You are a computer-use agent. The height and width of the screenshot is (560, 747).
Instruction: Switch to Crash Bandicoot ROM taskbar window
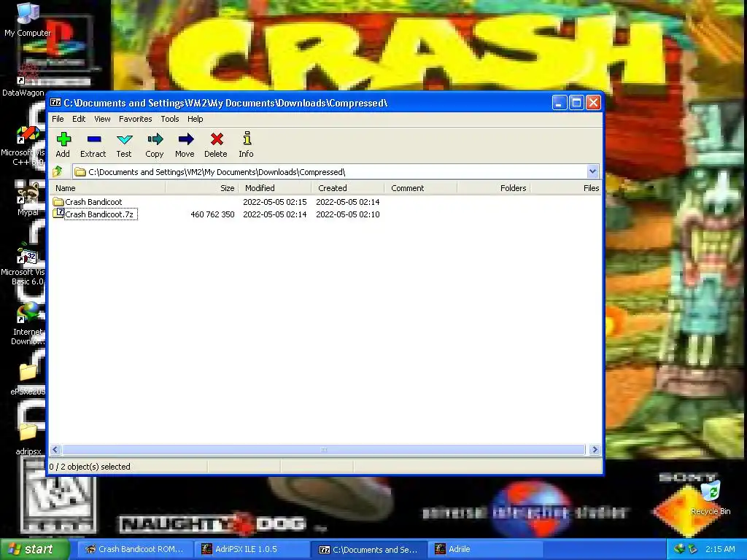pos(134,549)
